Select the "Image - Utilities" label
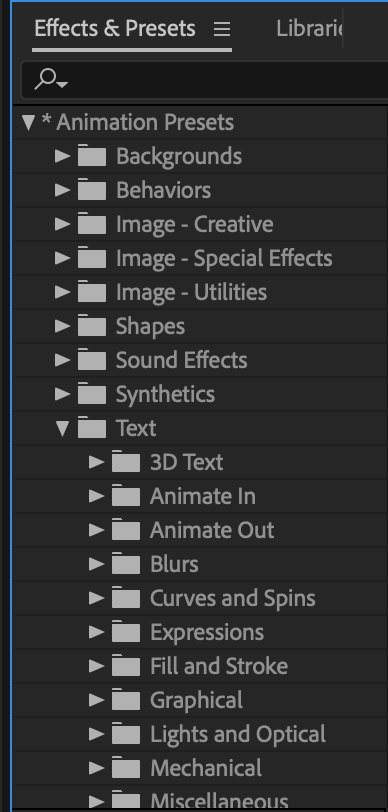388x812 pixels. 191,292
